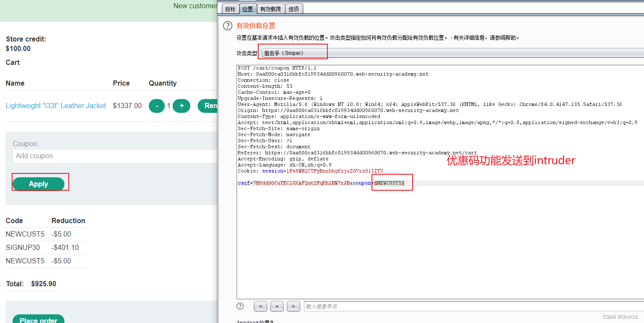Focus the 输入搜索字词 search field
Image resolution: width=644 pixels, height=323 pixels.
tap(474, 306)
